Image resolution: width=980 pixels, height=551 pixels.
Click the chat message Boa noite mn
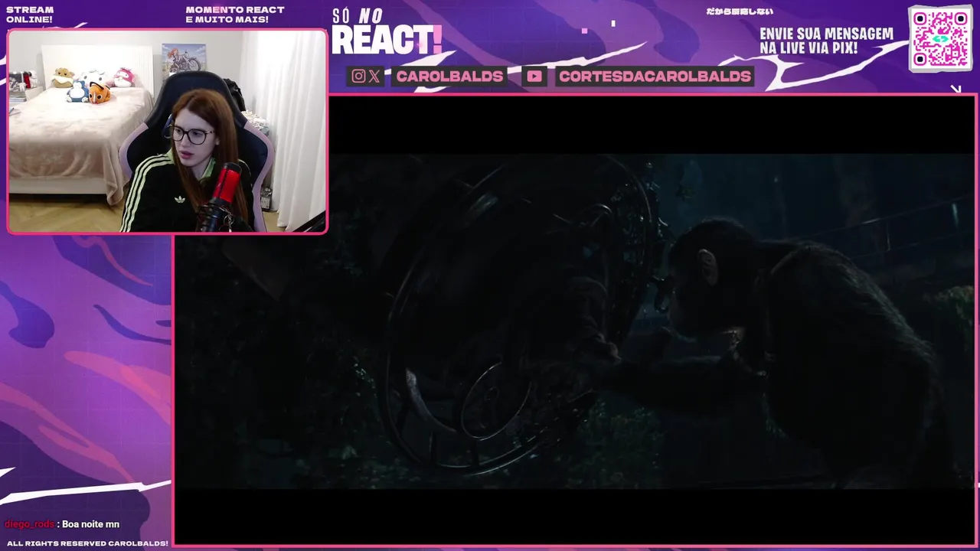click(x=90, y=524)
